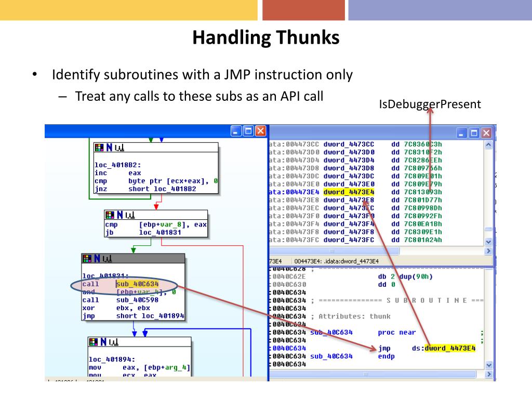Click the 'db 2 dup(90h)' line
This screenshot has width=532, height=399.
(x=405, y=276)
